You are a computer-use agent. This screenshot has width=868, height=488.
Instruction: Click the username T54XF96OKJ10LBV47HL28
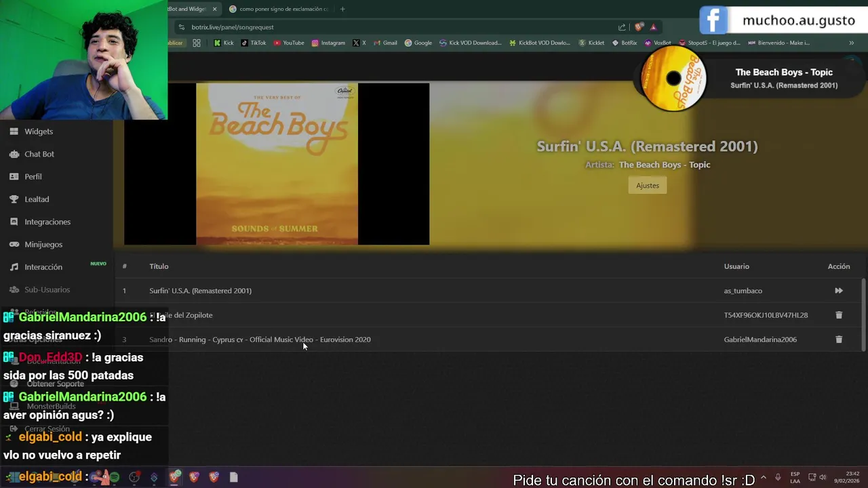tap(766, 315)
